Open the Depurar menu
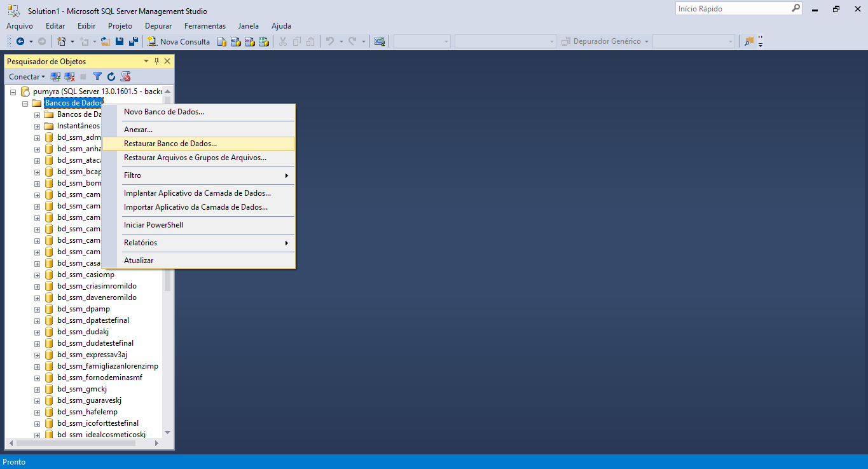The width and height of the screenshot is (868, 469). coord(158,26)
